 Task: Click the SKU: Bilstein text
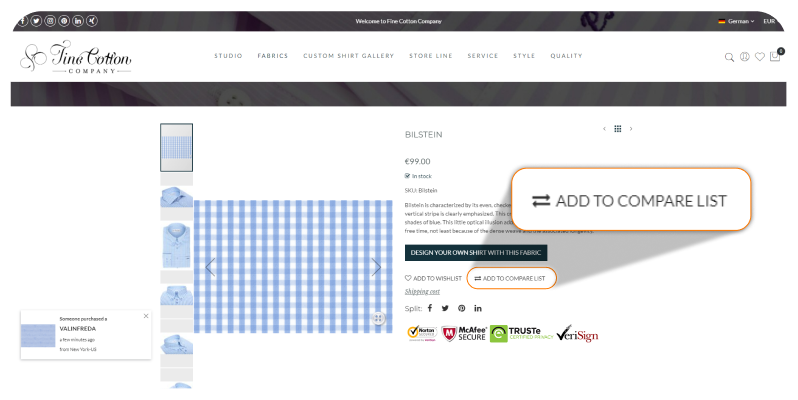pos(421,190)
